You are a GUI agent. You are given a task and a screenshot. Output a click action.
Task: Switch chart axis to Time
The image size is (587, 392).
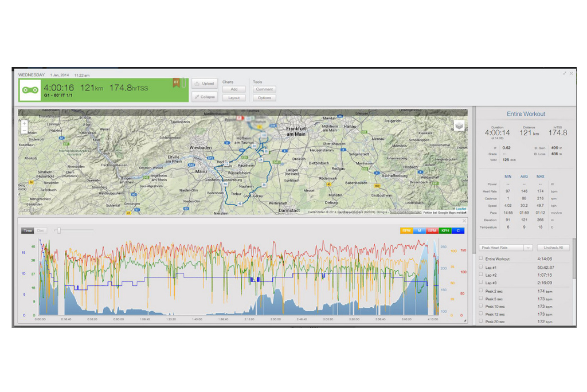(x=28, y=230)
